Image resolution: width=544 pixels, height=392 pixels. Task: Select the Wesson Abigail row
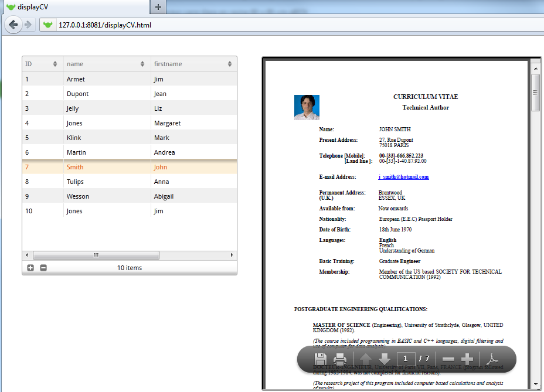[x=129, y=196]
